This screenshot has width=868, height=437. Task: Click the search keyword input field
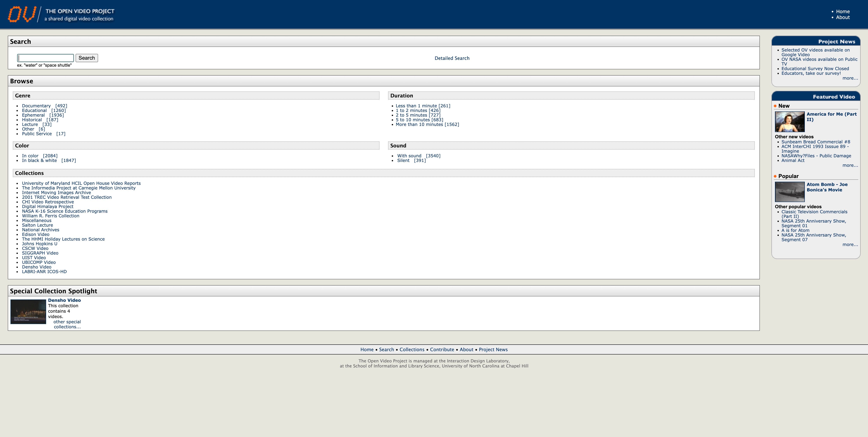46,58
